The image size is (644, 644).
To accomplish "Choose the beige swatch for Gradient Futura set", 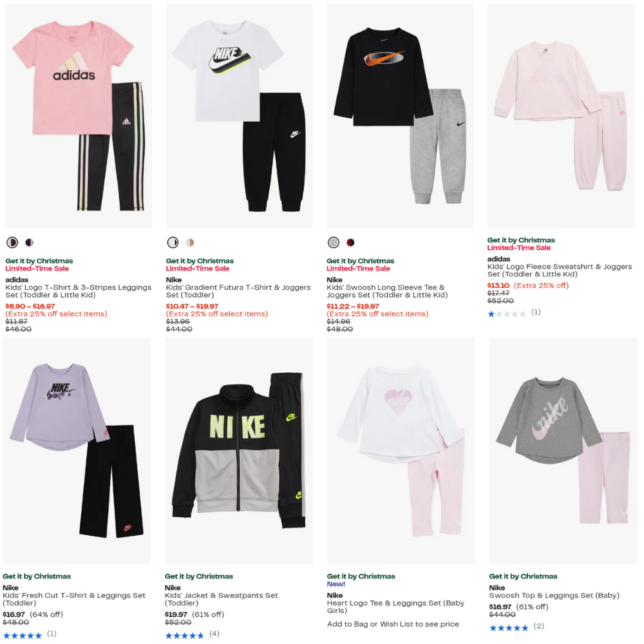I will tap(190, 243).
